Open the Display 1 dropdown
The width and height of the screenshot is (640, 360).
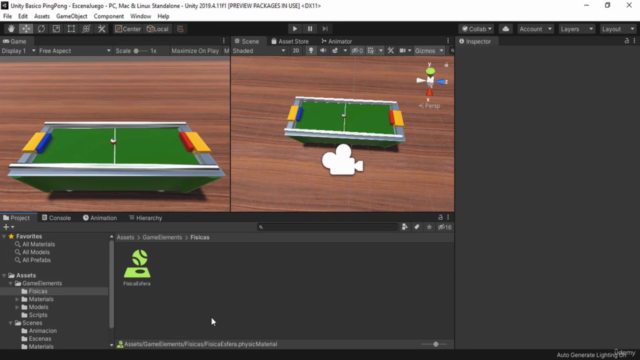[x=18, y=51]
